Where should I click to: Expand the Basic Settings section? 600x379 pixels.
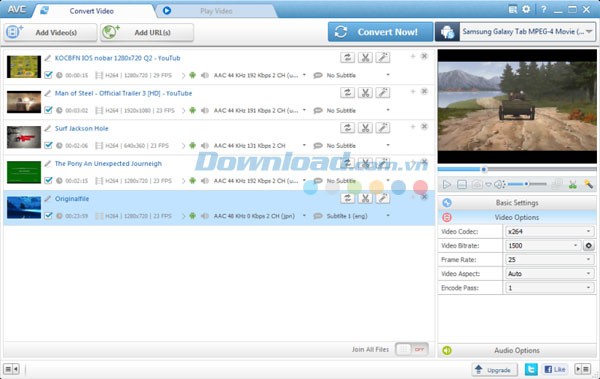click(517, 203)
